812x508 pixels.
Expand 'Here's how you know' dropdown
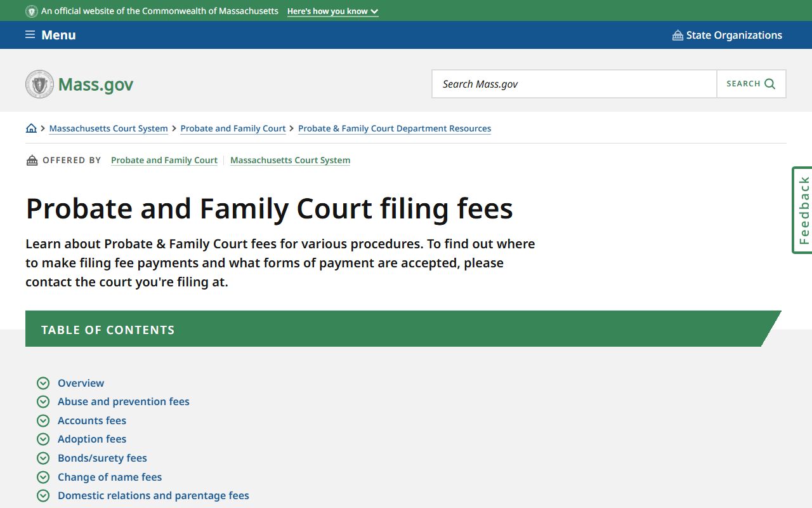pyautogui.click(x=332, y=11)
